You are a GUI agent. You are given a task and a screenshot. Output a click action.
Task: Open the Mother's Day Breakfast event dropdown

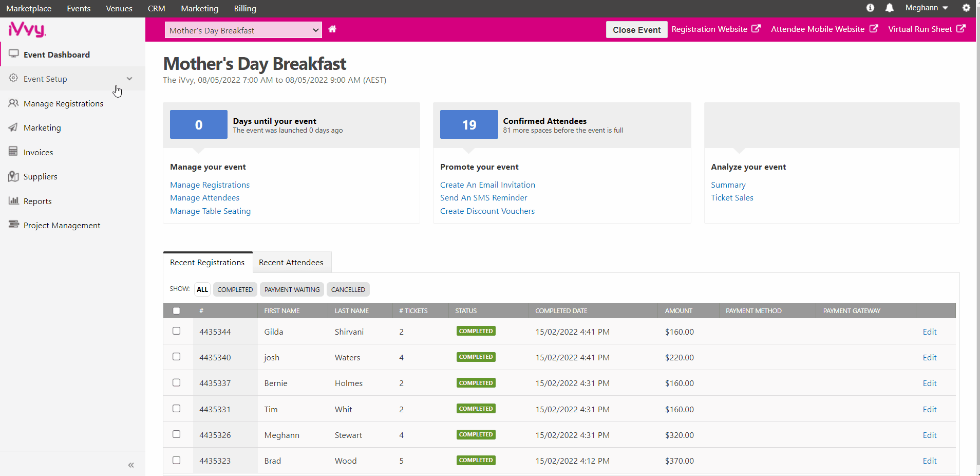[x=243, y=30]
